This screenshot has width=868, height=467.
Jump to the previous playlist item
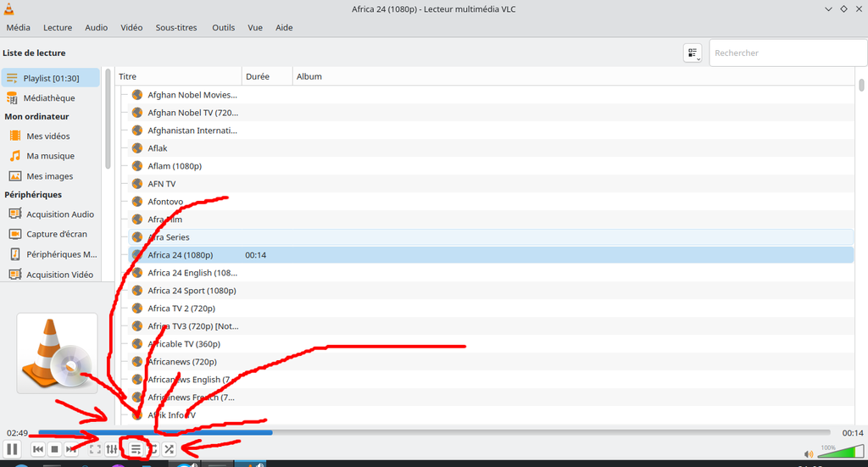38,449
